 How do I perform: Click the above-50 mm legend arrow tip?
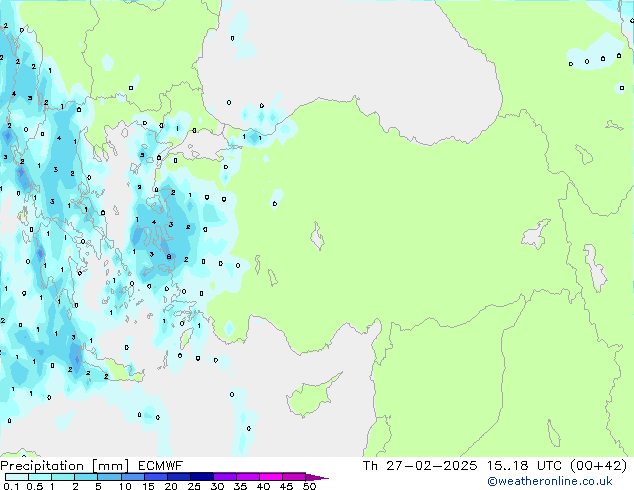(x=317, y=477)
